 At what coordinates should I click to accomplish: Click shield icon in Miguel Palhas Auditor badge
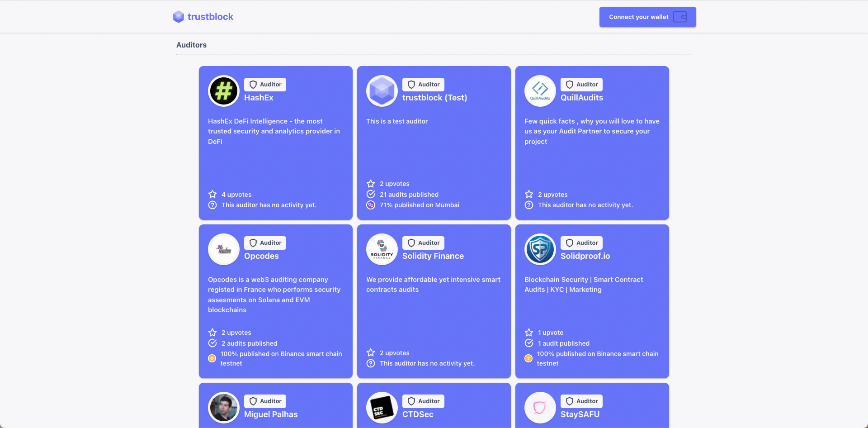tap(253, 401)
